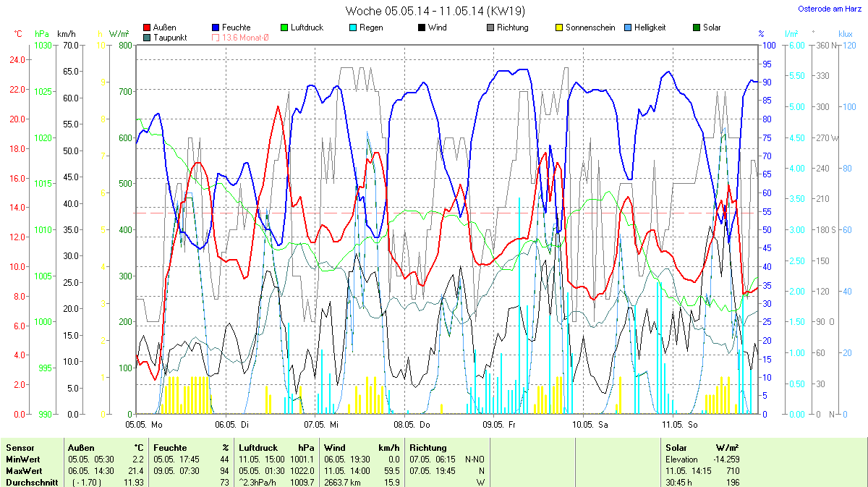Click the red Außen legend swatch
Viewport: 868px width, 487px height.
click(x=148, y=28)
